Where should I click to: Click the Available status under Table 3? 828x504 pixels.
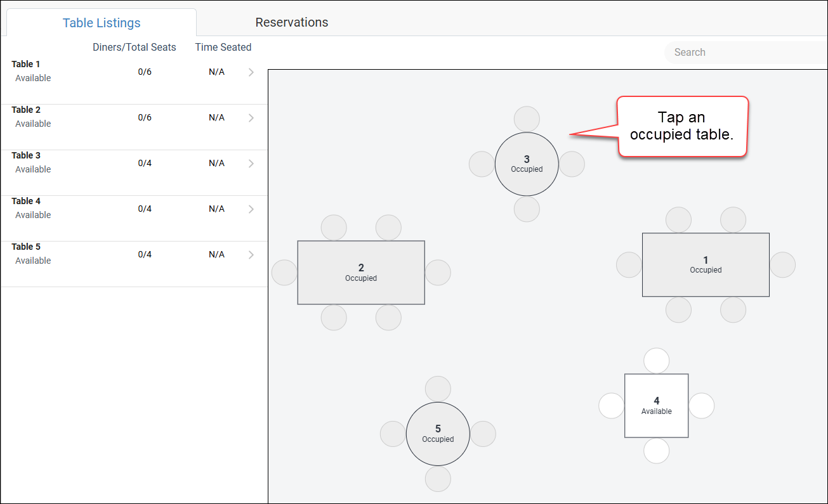[33, 169]
